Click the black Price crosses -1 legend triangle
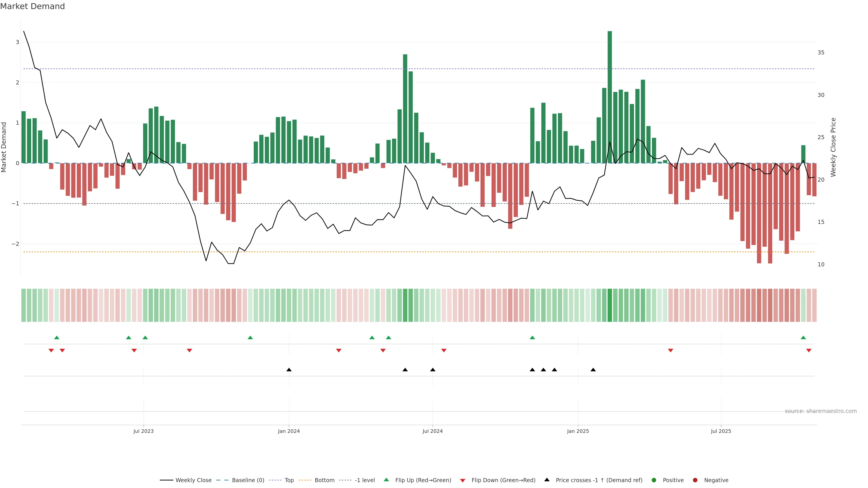This screenshot has height=488, width=868. (547, 480)
